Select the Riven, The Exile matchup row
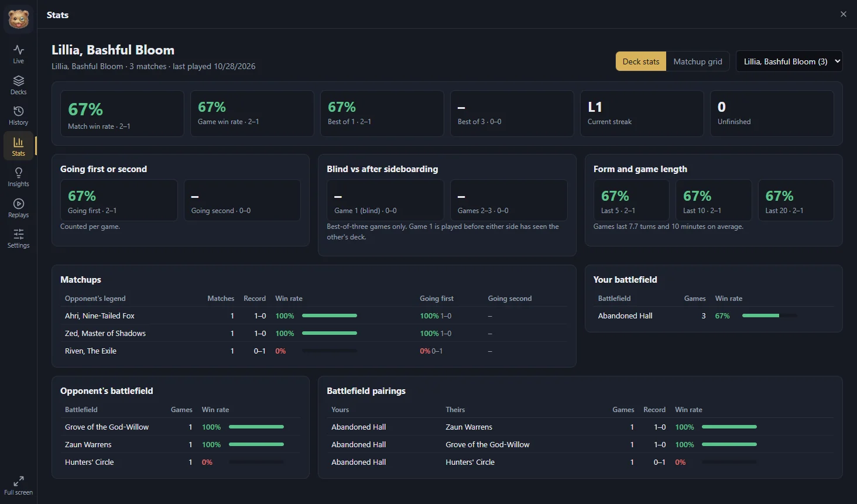Screen dimensions: 857x504 pos(314,351)
